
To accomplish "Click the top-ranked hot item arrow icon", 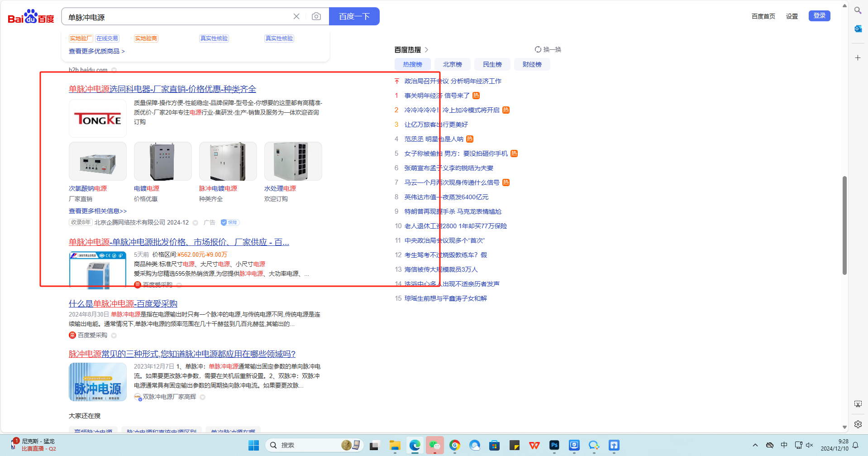I will [x=397, y=81].
